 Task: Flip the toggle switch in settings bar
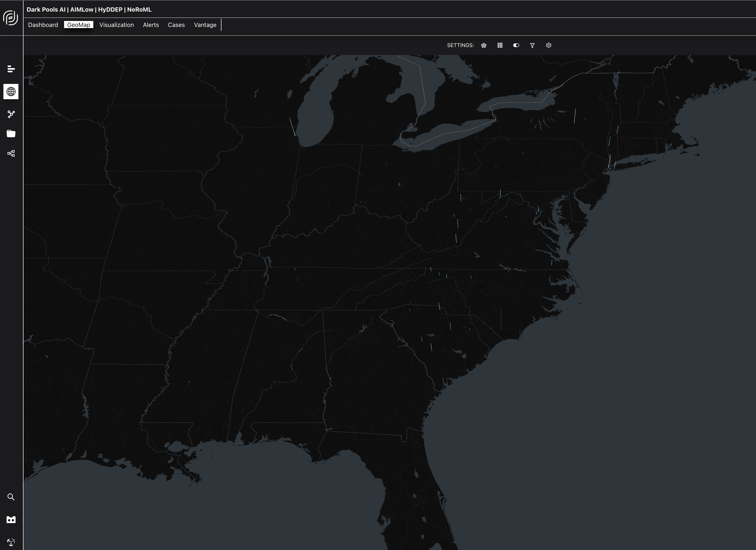pos(516,45)
